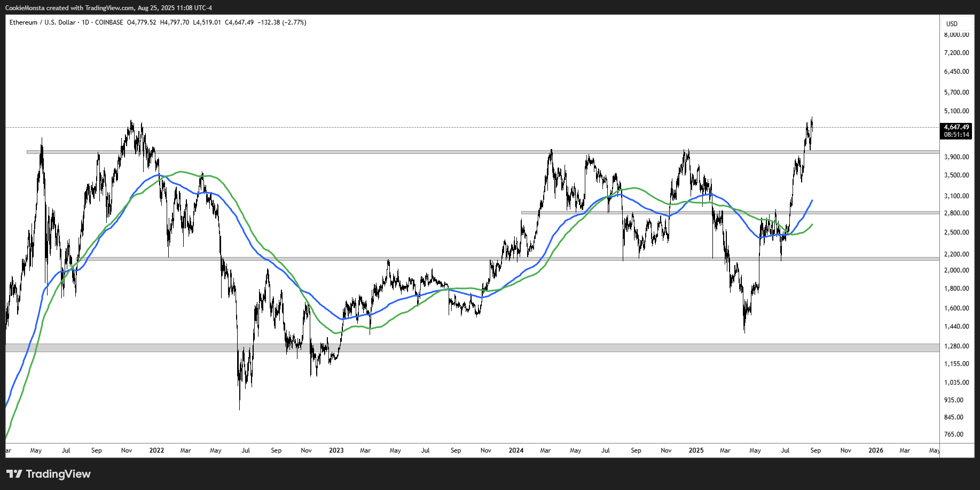Select the 2025 marker on time axis
980x490 pixels.
(696, 450)
